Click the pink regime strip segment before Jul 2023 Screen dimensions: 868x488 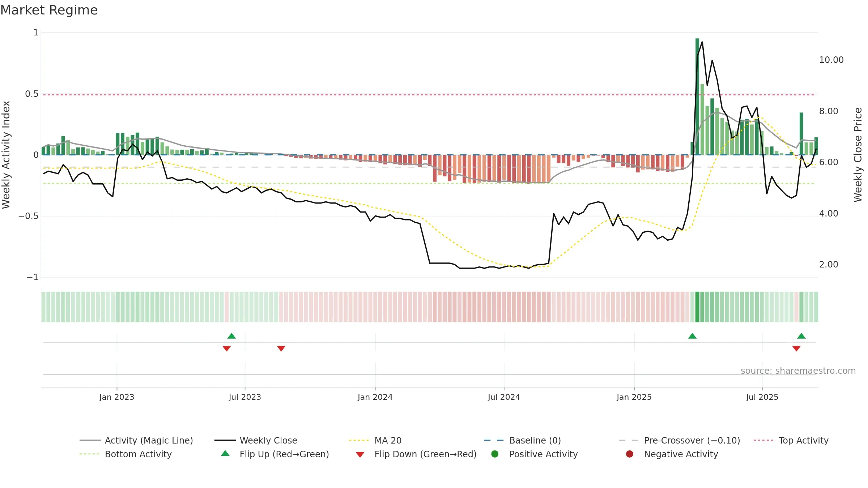tap(227, 307)
